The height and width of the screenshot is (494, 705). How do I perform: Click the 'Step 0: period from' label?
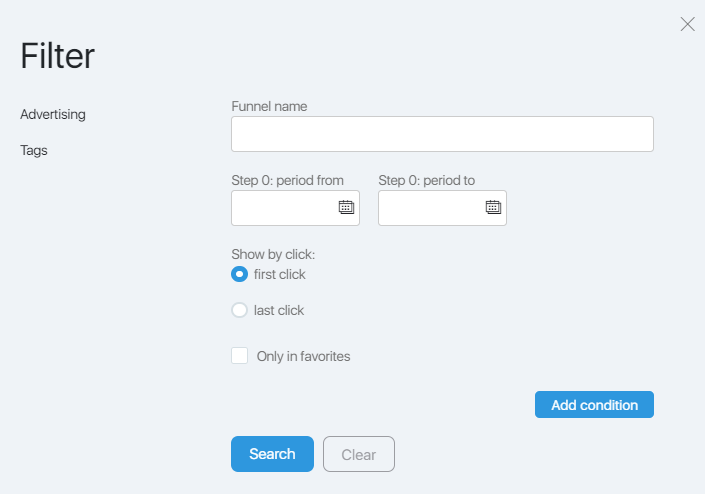pos(287,180)
